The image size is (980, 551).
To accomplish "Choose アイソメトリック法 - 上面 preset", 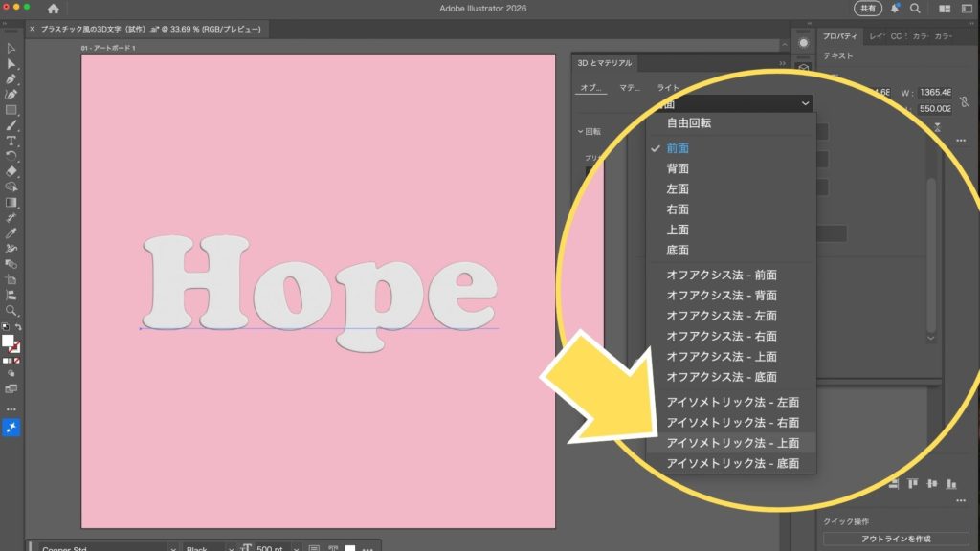I will pyautogui.click(x=732, y=443).
